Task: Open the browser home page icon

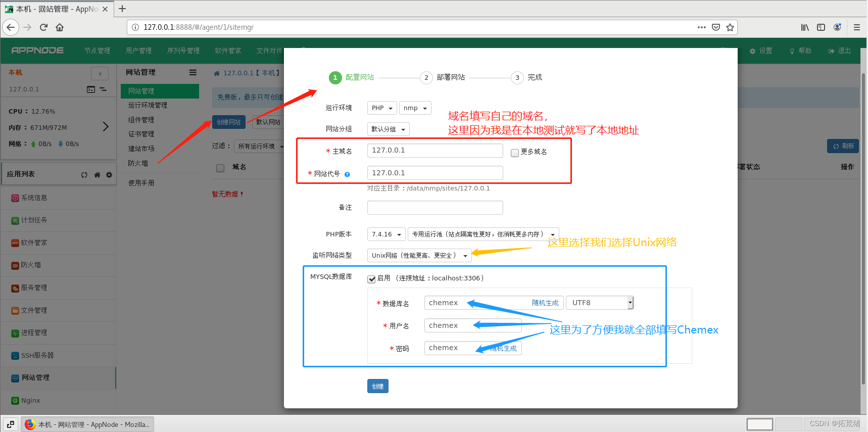Action: 60,27
